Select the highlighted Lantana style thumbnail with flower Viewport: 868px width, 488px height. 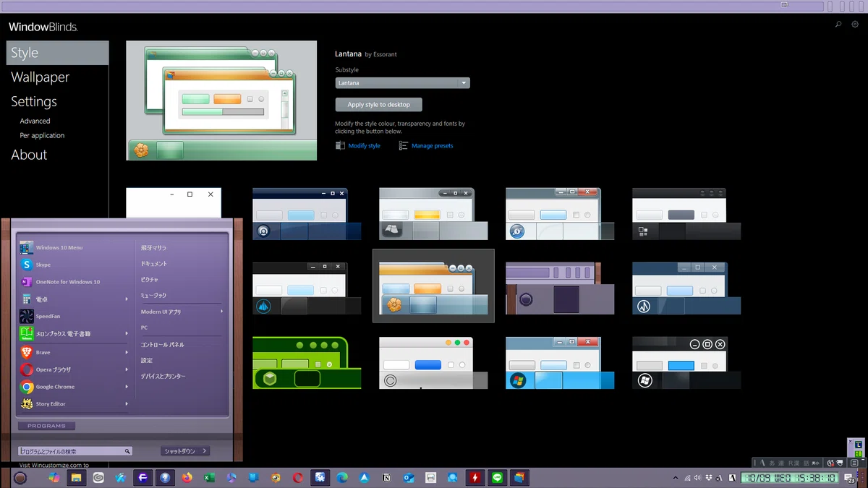coord(433,286)
